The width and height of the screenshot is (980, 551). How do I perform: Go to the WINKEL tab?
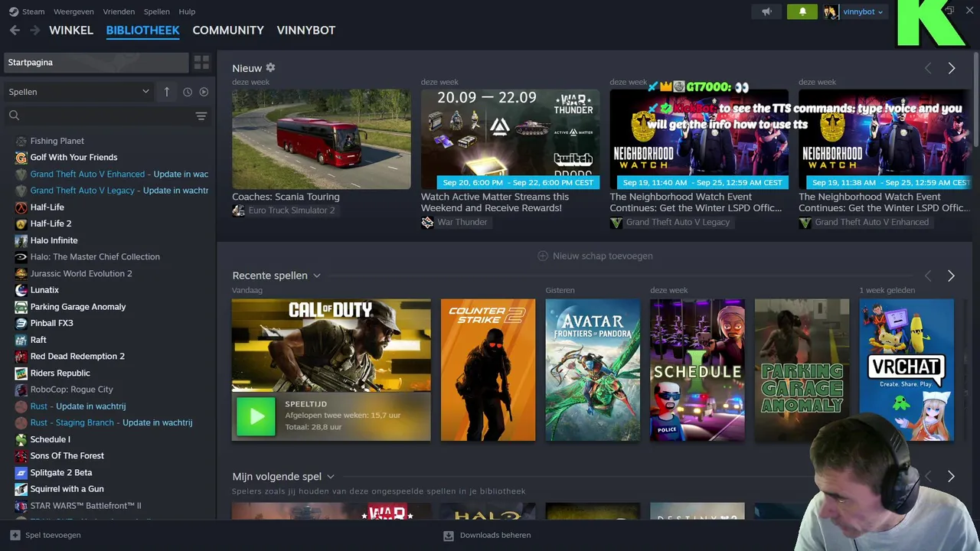click(71, 30)
